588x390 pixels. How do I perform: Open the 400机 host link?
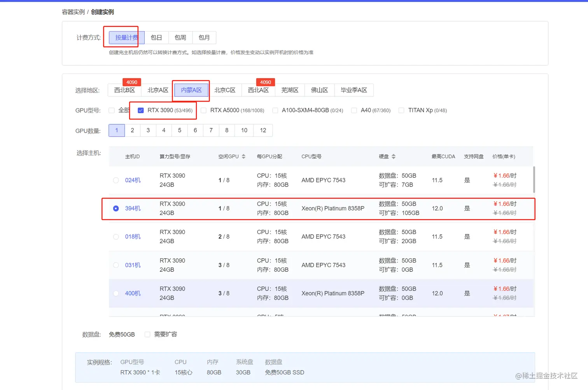(x=133, y=294)
